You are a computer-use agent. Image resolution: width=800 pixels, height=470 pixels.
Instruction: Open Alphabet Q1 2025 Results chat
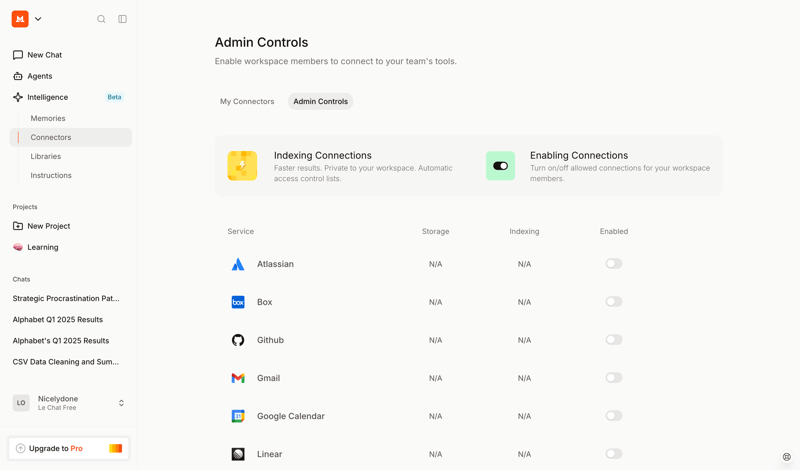[x=58, y=320]
